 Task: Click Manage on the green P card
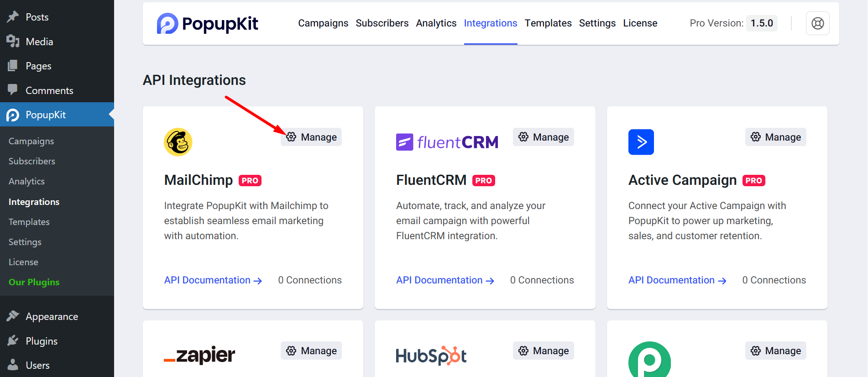pos(776,351)
